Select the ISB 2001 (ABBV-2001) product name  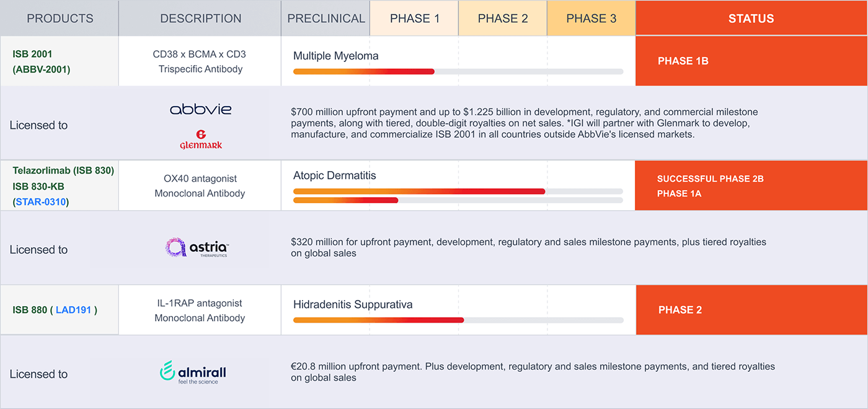42,61
